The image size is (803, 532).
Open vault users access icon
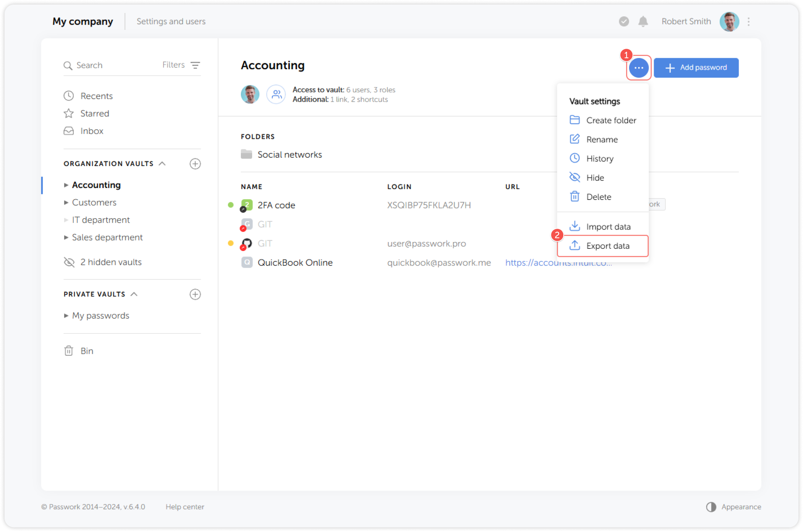[x=276, y=94]
